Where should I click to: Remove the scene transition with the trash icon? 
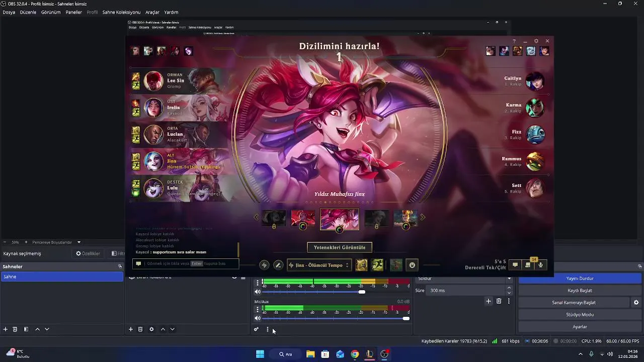coord(499,301)
